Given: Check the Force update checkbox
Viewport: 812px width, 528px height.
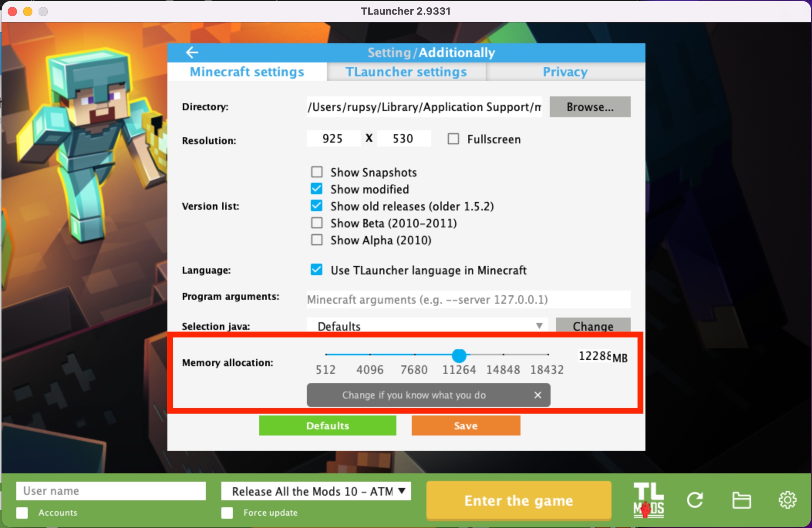Looking at the screenshot, I should click(227, 513).
